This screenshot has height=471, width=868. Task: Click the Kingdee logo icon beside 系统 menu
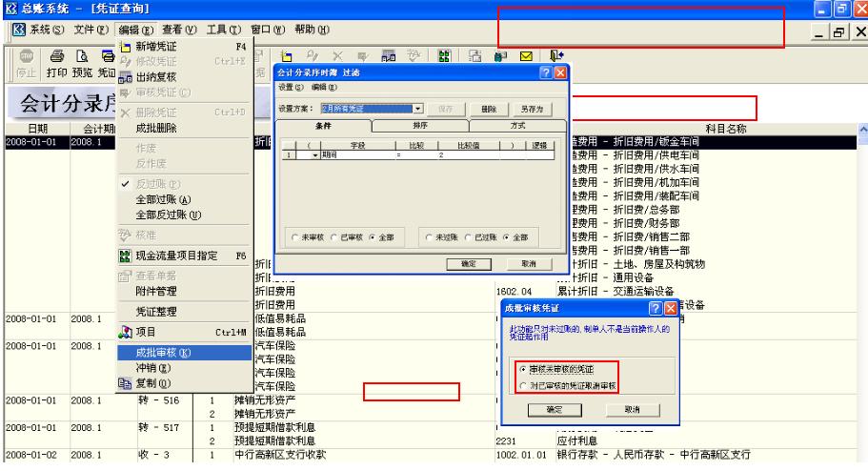pyautogui.click(x=19, y=30)
